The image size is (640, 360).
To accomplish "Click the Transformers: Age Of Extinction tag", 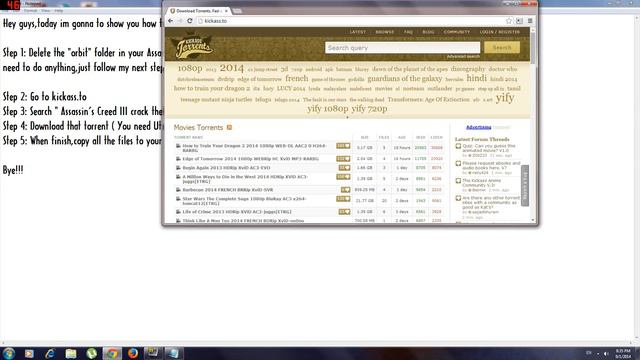I will coord(429,100).
